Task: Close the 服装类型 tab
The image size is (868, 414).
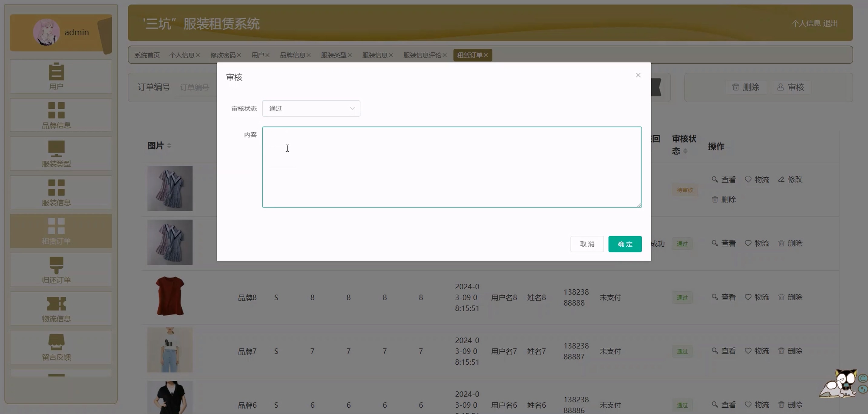Action: click(350, 55)
